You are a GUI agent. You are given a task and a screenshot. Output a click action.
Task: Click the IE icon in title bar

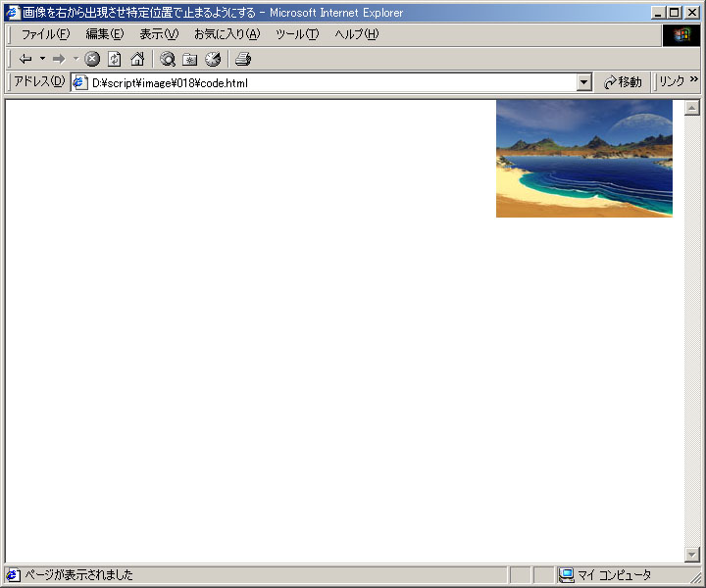(x=13, y=12)
